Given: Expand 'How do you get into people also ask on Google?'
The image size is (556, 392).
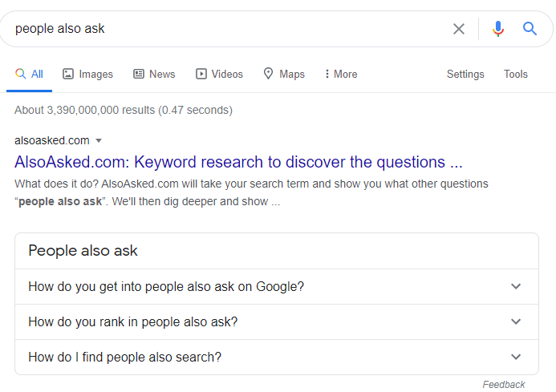Looking at the screenshot, I should tap(277, 286).
